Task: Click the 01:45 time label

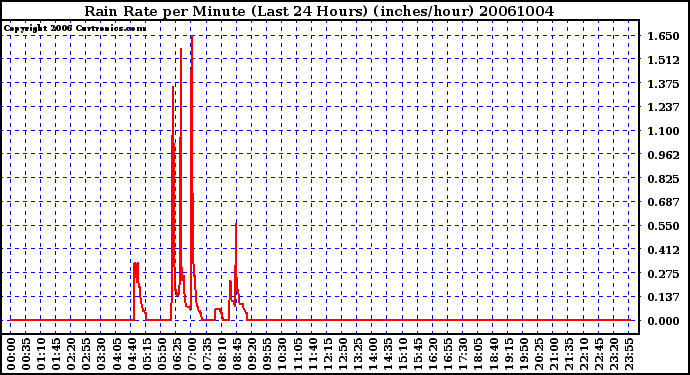Action: [56, 354]
